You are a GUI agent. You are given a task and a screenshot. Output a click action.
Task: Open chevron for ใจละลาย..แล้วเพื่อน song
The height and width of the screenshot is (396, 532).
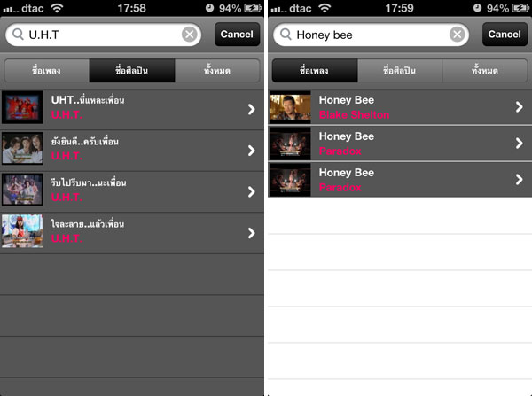coord(251,233)
